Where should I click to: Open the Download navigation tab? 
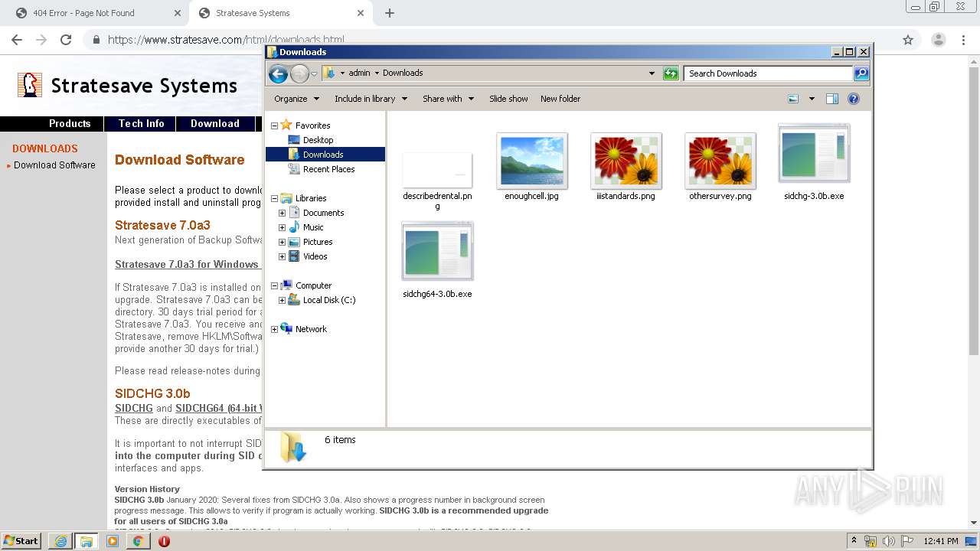(x=214, y=123)
